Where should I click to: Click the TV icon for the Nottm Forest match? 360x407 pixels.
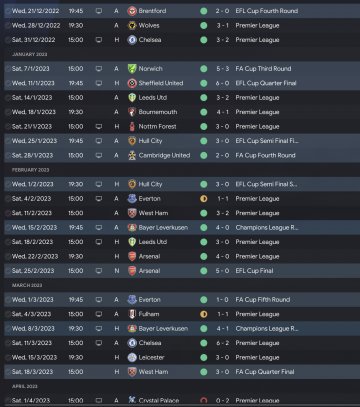point(99,126)
